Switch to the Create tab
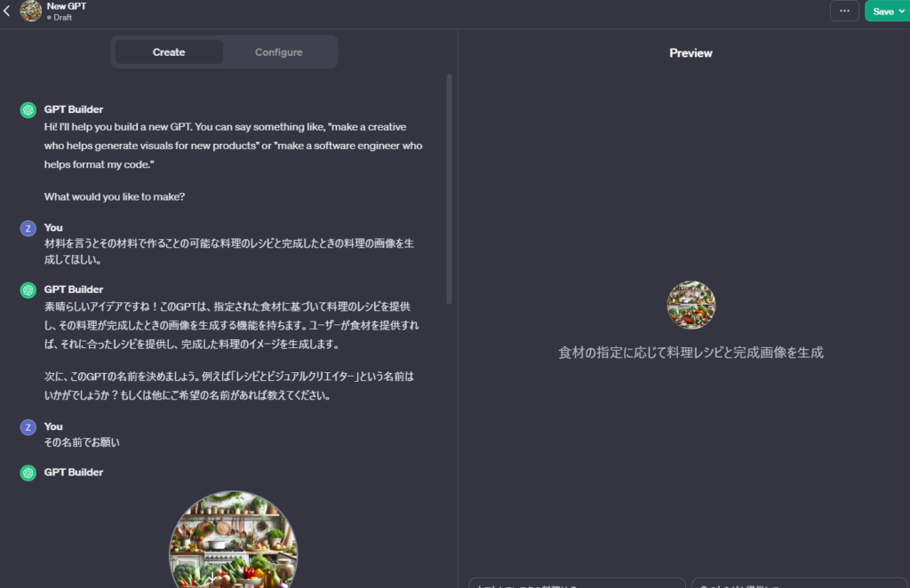910x588 pixels. tap(169, 52)
